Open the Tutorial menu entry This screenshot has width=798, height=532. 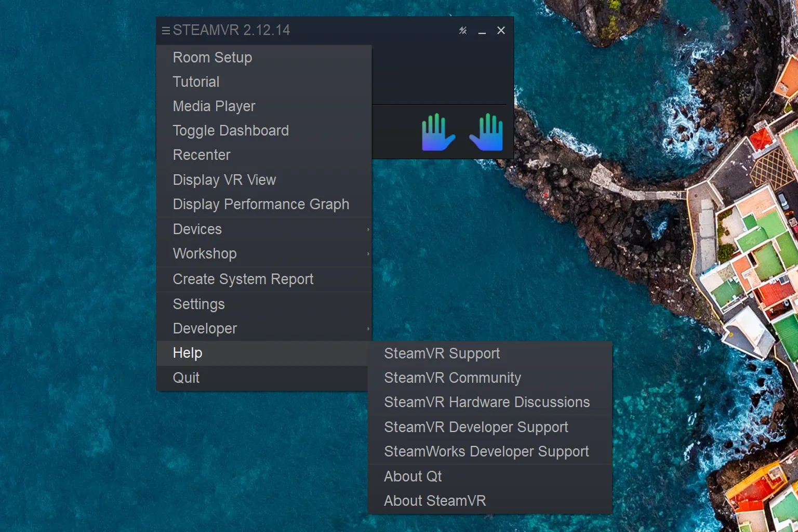(264, 82)
